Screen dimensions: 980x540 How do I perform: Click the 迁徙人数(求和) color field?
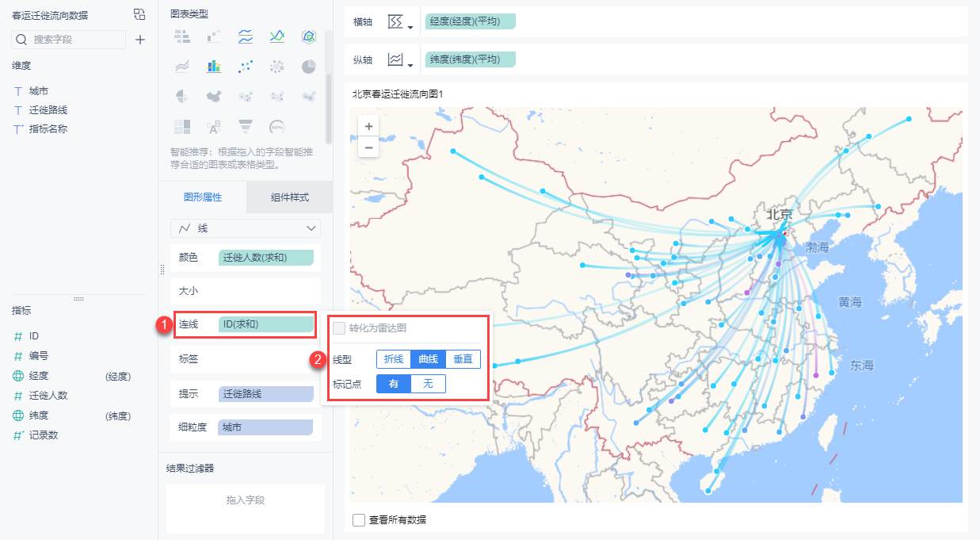266,258
